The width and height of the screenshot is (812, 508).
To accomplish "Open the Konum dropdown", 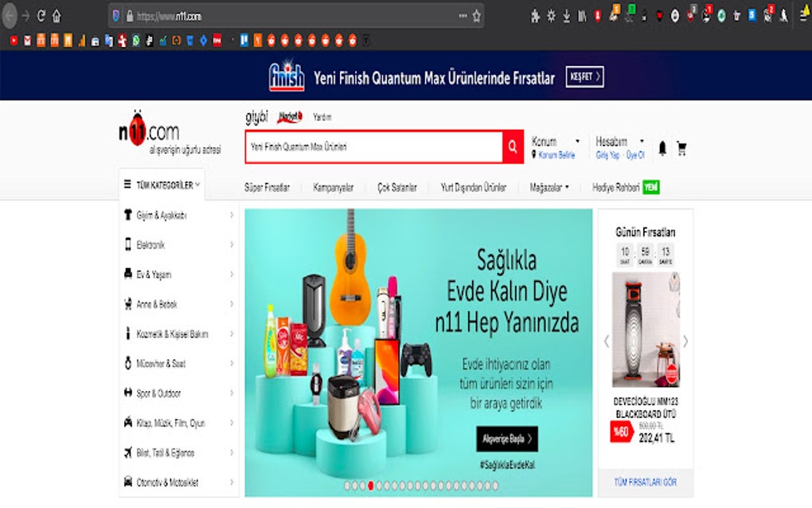I will [x=555, y=142].
